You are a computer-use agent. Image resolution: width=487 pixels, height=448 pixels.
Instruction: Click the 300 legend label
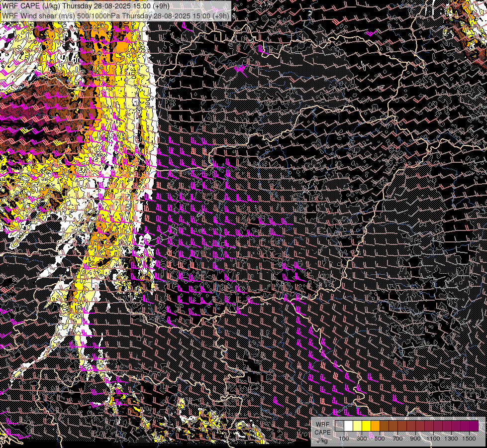[x=362, y=439]
